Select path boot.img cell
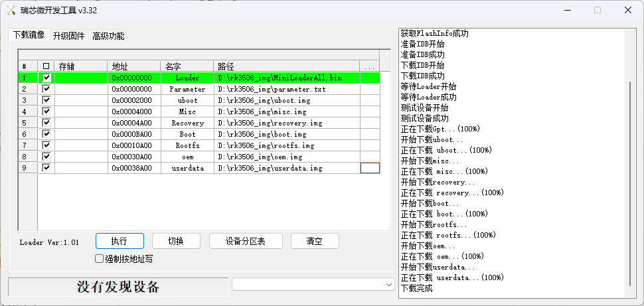This screenshot has height=306, width=644. pos(287,134)
